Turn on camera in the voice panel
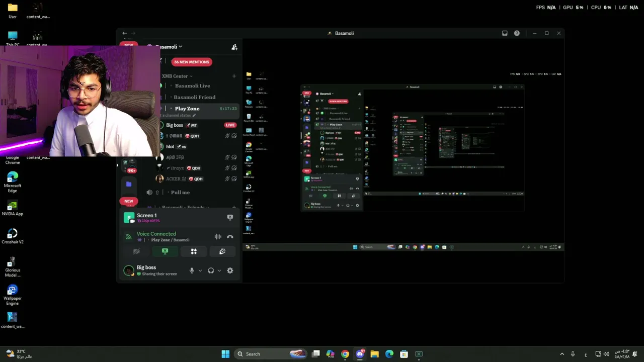This screenshot has width=644, height=362. pyautogui.click(x=136, y=251)
